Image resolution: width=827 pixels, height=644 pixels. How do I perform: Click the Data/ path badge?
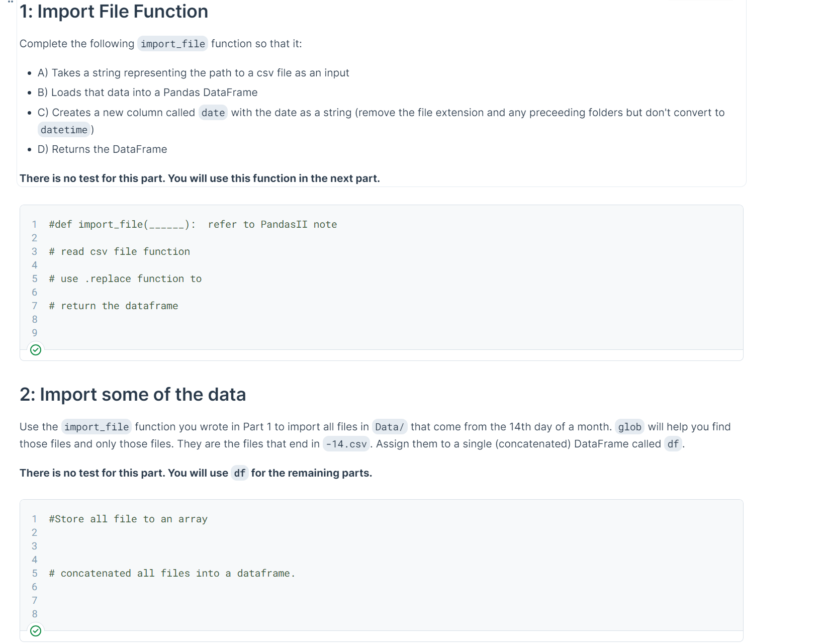point(390,427)
